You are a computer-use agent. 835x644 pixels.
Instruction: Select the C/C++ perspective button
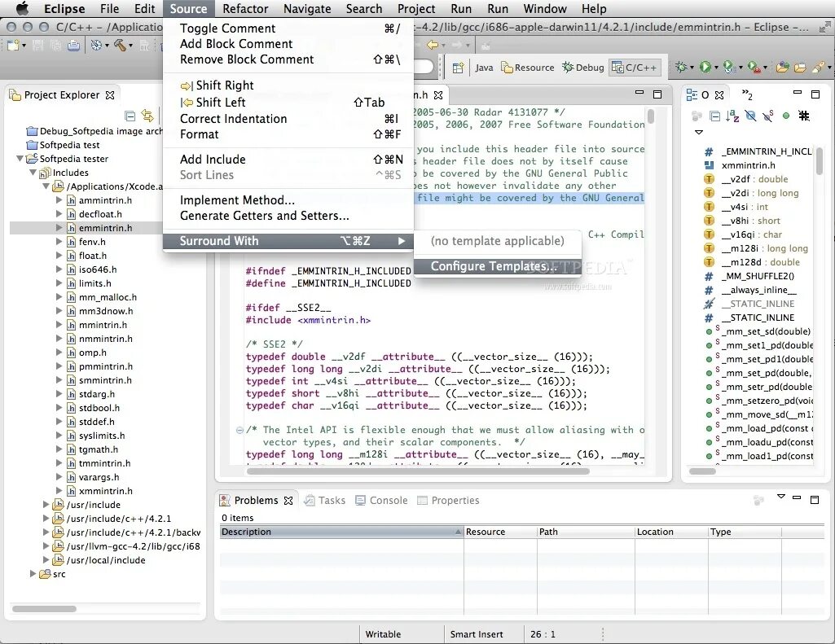click(635, 68)
